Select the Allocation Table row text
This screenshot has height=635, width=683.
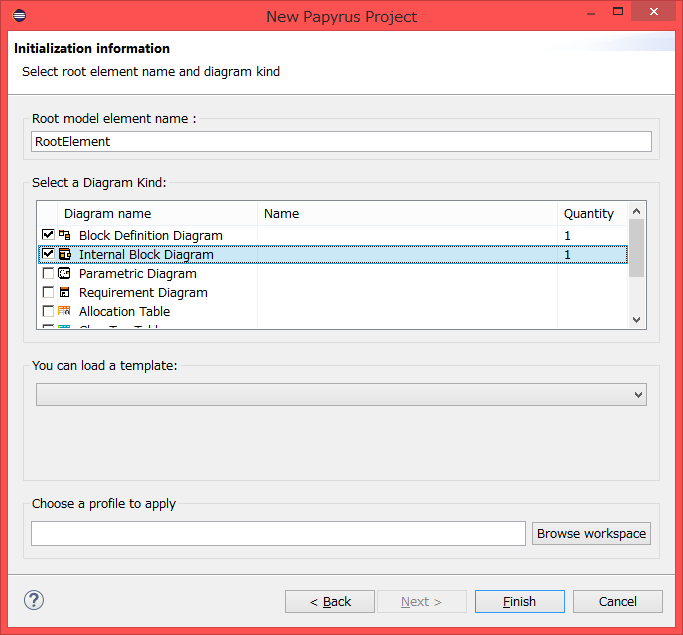coord(125,311)
